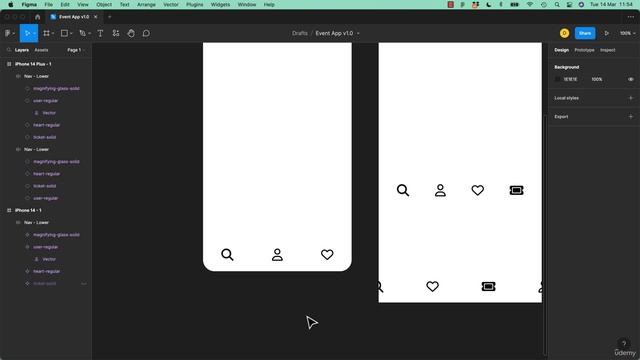This screenshot has width=640, height=360.
Task: Select ticket icon in right frame's lower row
Action: pos(488,287)
